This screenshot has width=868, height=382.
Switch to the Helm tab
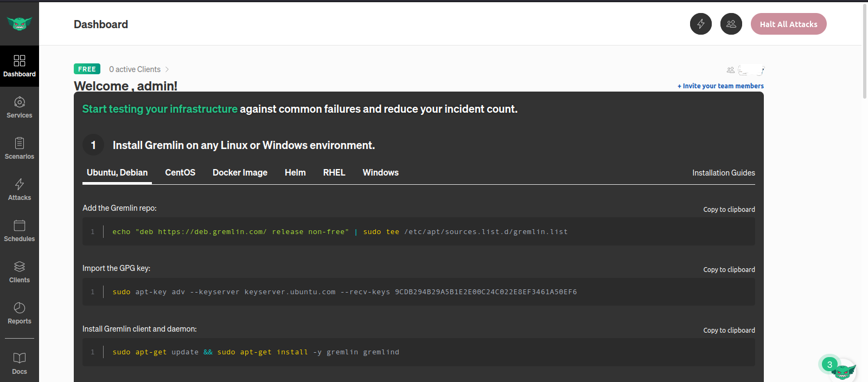coord(295,172)
